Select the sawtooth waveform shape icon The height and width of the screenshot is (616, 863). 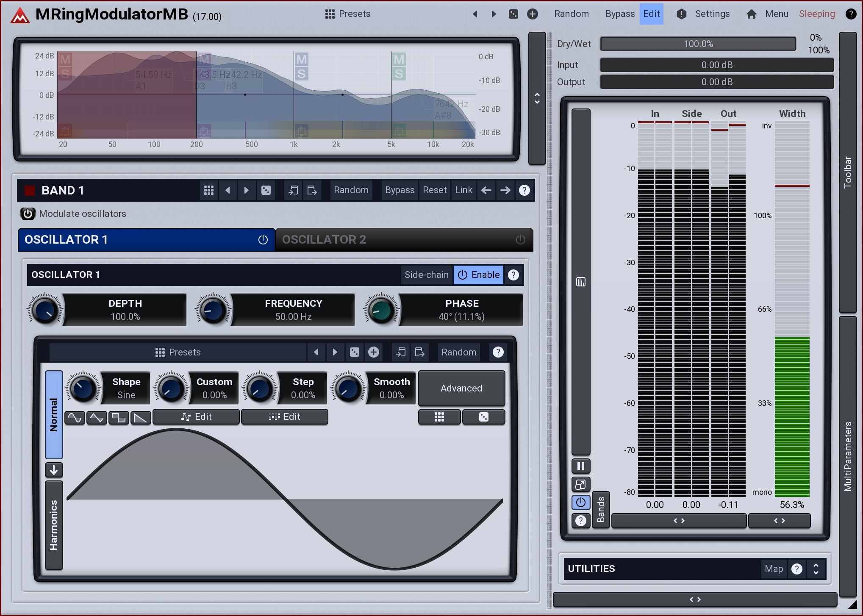click(x=141, y=418)
